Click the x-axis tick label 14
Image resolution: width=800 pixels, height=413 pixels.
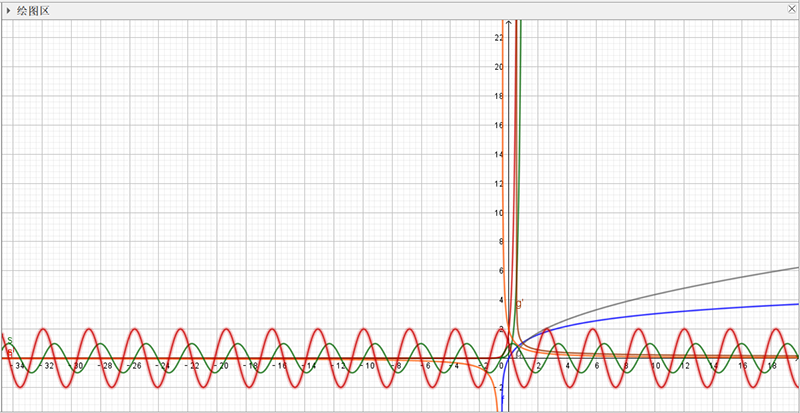click(714, 366)
